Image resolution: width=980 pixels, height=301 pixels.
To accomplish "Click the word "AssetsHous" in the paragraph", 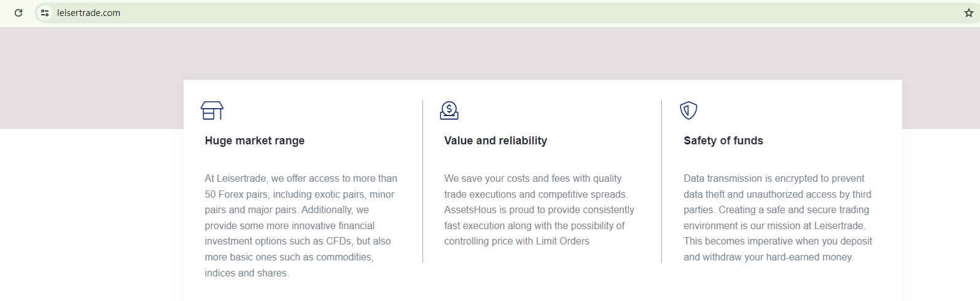I will point(470,210).
